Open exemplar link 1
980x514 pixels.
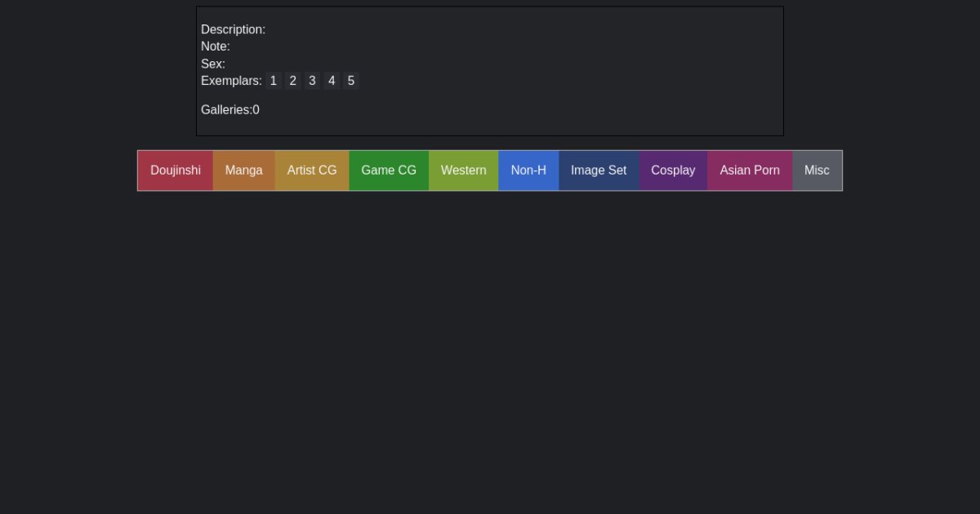coord(274,81)
